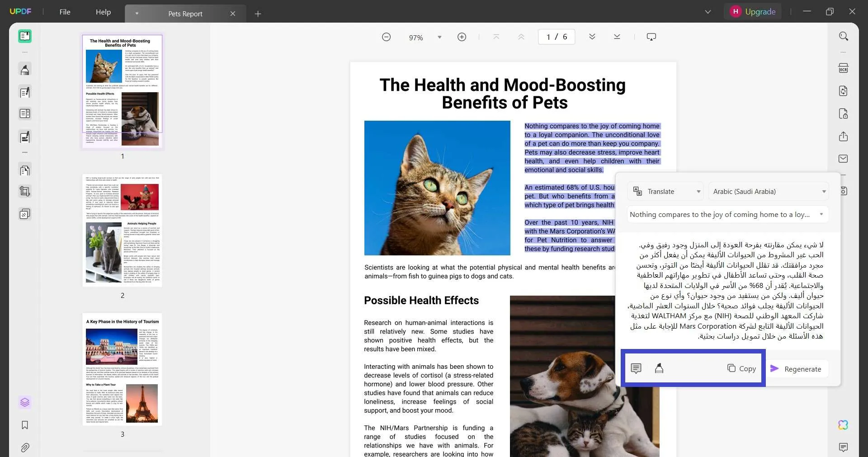Click the Search magnifier icon at top right
This screenshot has height=457, width=868.
(844, 36)
